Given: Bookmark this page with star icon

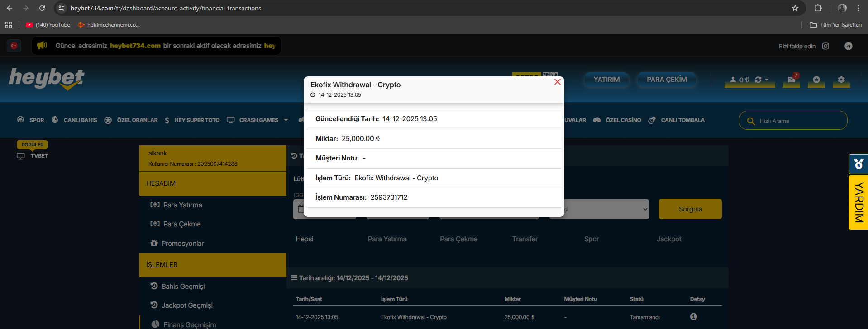Looking at the screenshot, I should [795, 8].
